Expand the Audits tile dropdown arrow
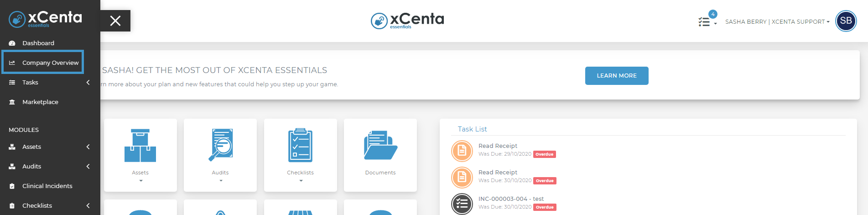Image resolution: width=868 pixels, height=215 pixels. [x=221, y=181]
